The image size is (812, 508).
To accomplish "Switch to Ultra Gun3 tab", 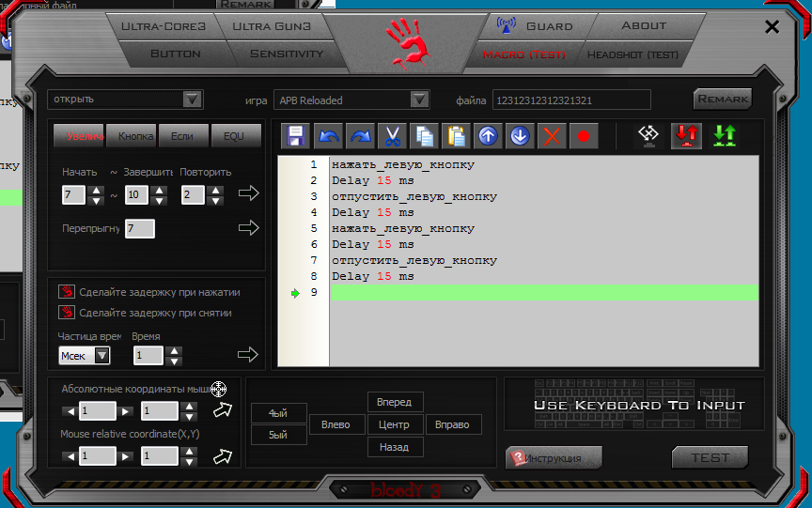I will pos(272,26).
